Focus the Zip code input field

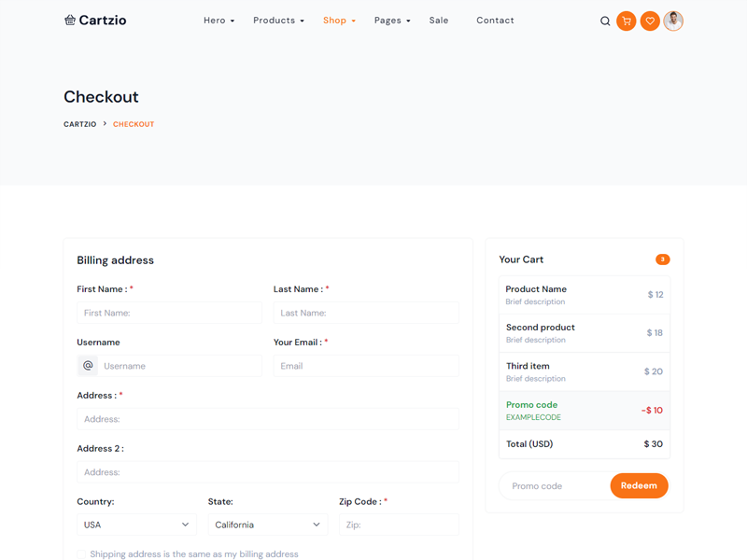click(399, 525)
